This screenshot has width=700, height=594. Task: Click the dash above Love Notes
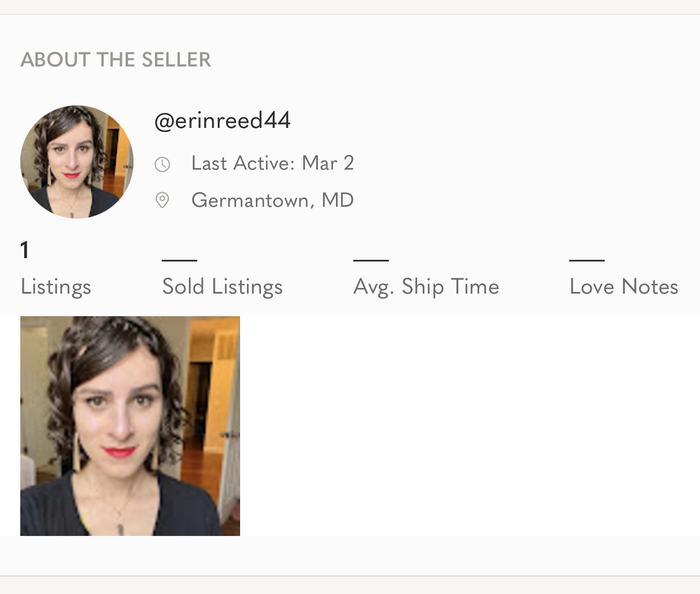coord(587,260)
